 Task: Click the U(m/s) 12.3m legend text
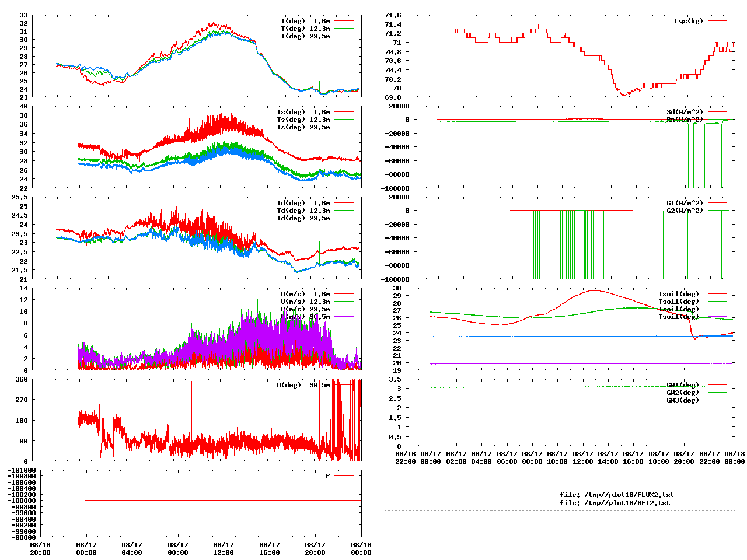(x=305, y=302)
